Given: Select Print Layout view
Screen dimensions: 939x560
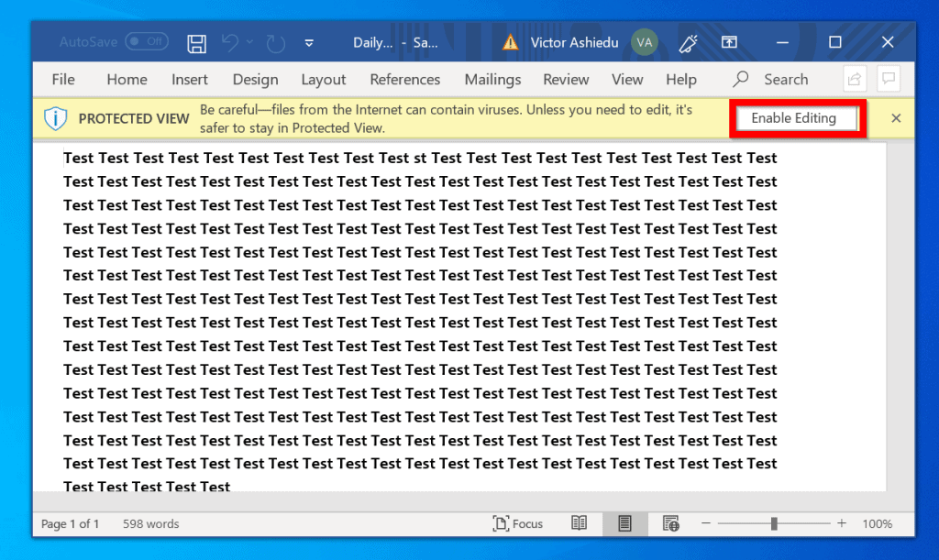Looking at the screenshot, I should pyautogui.click(x=624, y=523).
